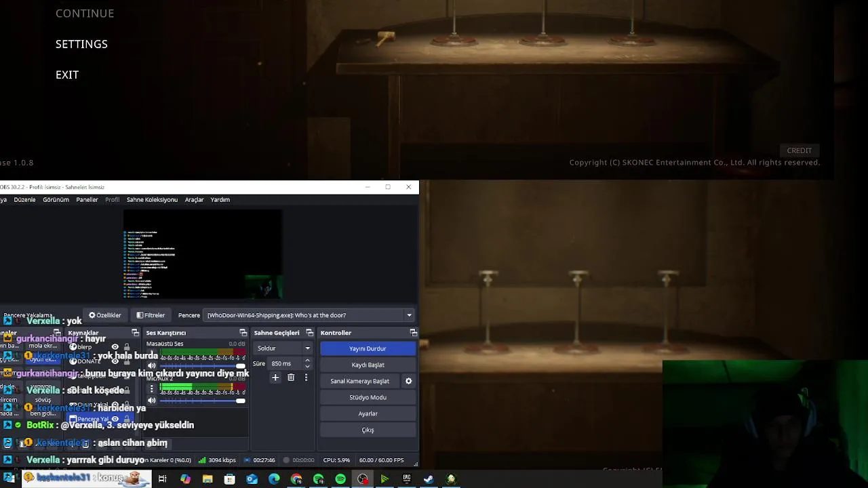Open Task View on the taskbar
This screenshot has width=868, height=488.
[163, 479]
